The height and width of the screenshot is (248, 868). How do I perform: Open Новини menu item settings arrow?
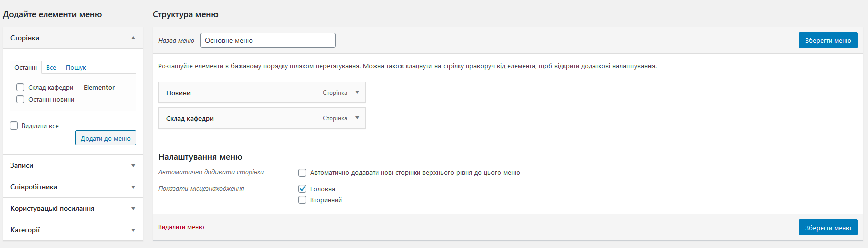click(357, 92)
